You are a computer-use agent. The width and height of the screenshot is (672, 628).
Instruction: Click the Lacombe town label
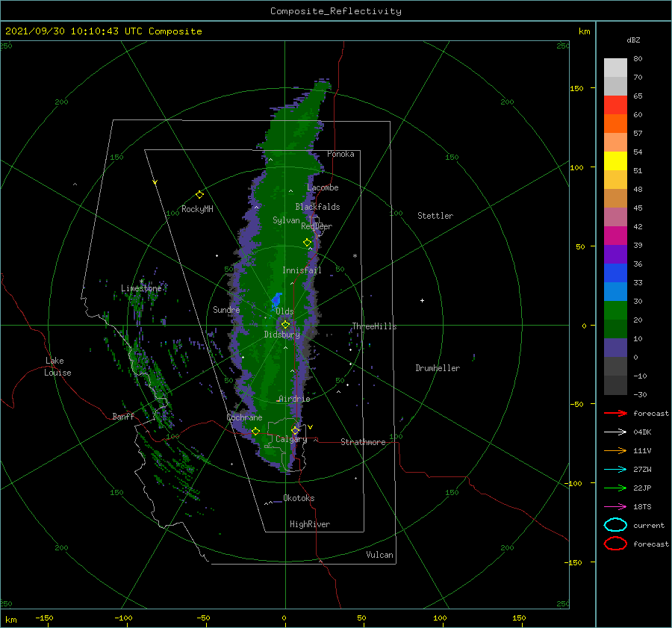(323, 187)
